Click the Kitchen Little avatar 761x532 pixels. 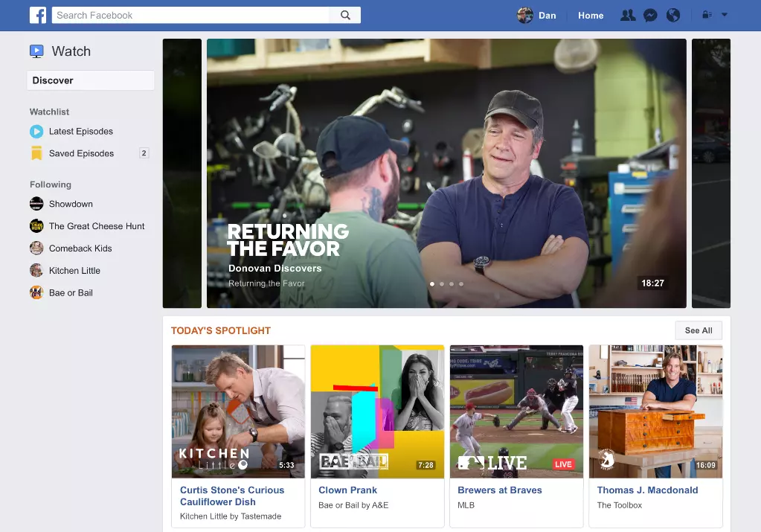(x=36, y=270)
